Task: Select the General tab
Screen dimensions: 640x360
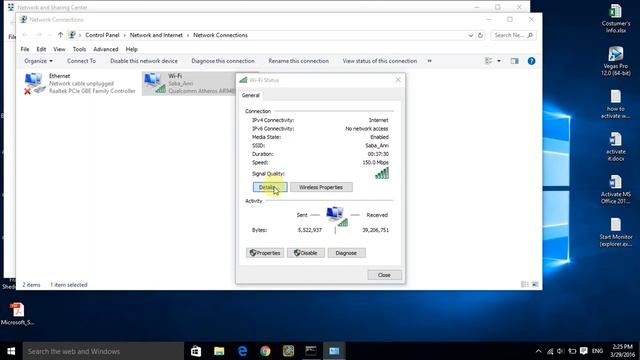Action: [x=251, y=95]
